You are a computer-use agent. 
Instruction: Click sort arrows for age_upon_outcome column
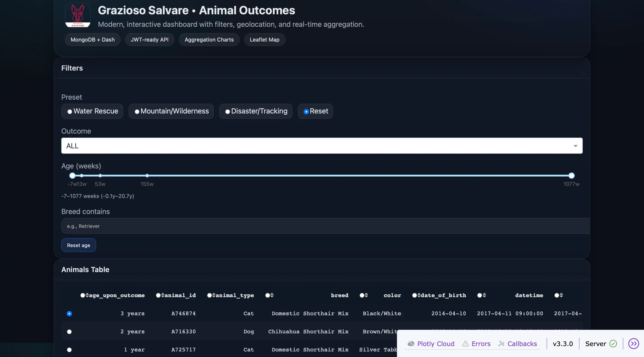coord(87,295)
